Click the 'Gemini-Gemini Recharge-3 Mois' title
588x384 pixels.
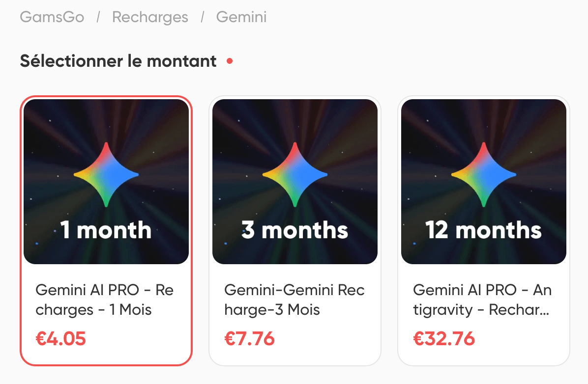[x=294, y=300]
